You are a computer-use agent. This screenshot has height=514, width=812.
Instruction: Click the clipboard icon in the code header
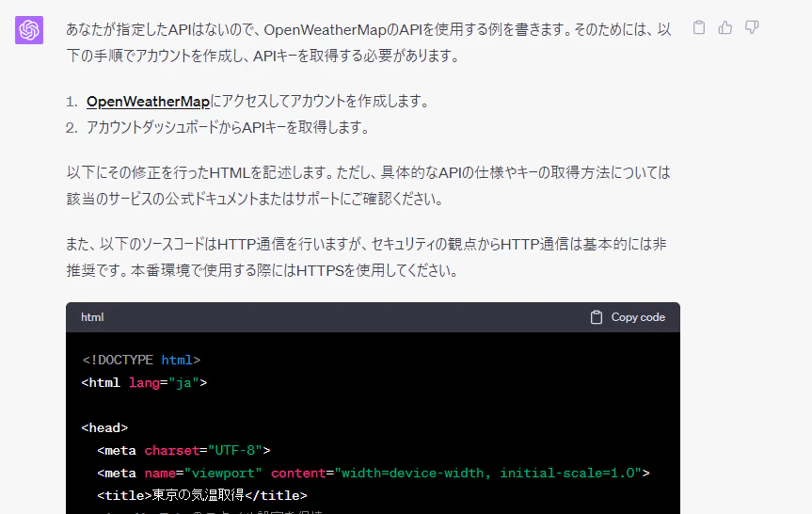tap(596, 317)
